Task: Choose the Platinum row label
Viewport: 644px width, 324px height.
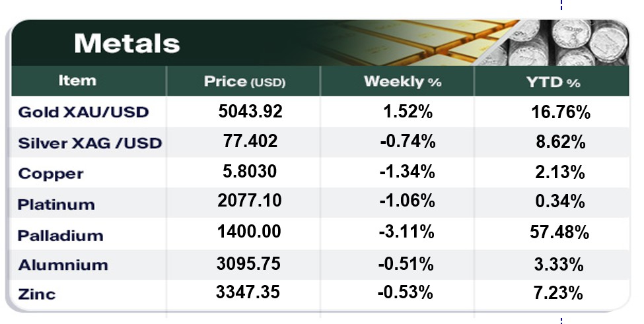Action: click(57, 205)
